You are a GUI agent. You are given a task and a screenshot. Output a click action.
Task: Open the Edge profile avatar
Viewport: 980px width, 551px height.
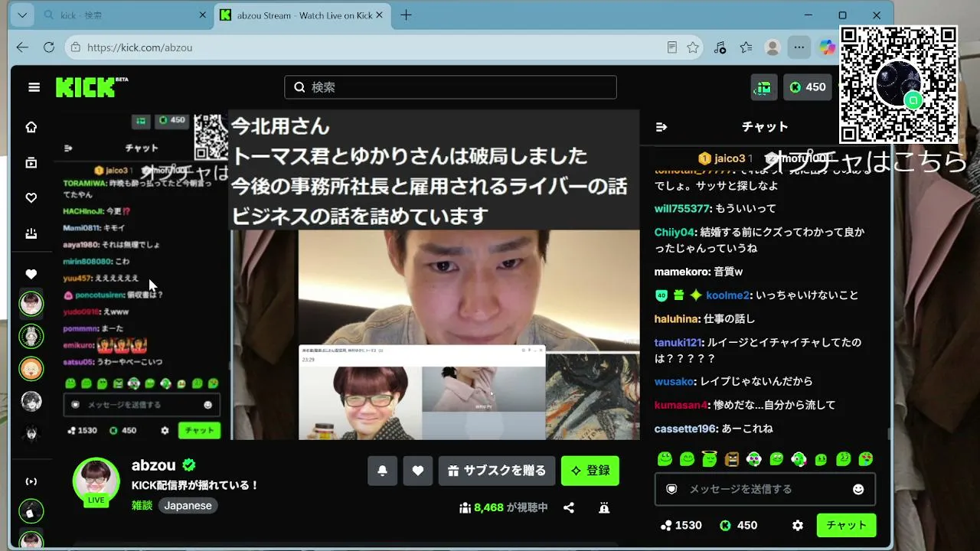pos(773,47)
